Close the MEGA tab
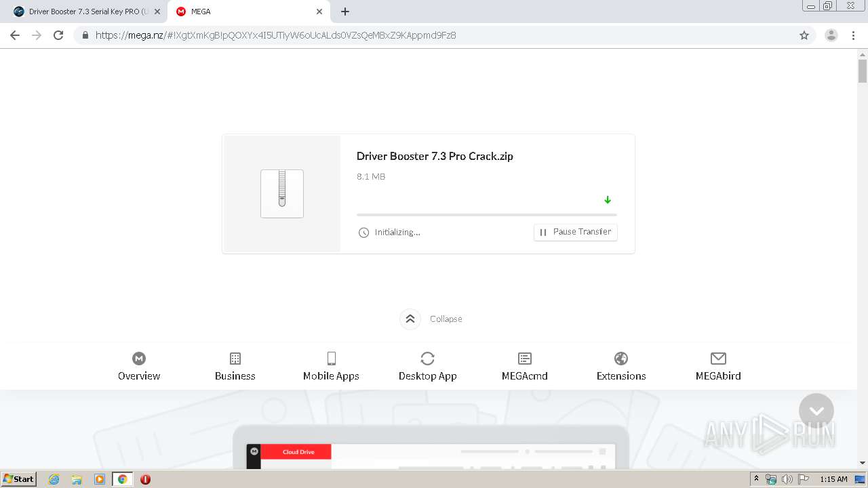 [319, 12]
